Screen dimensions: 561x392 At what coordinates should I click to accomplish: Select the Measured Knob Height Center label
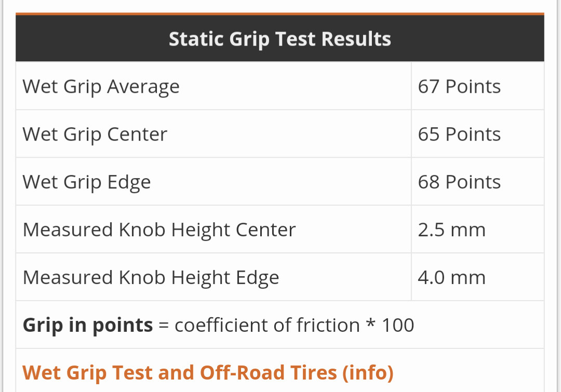coord(159,230)
